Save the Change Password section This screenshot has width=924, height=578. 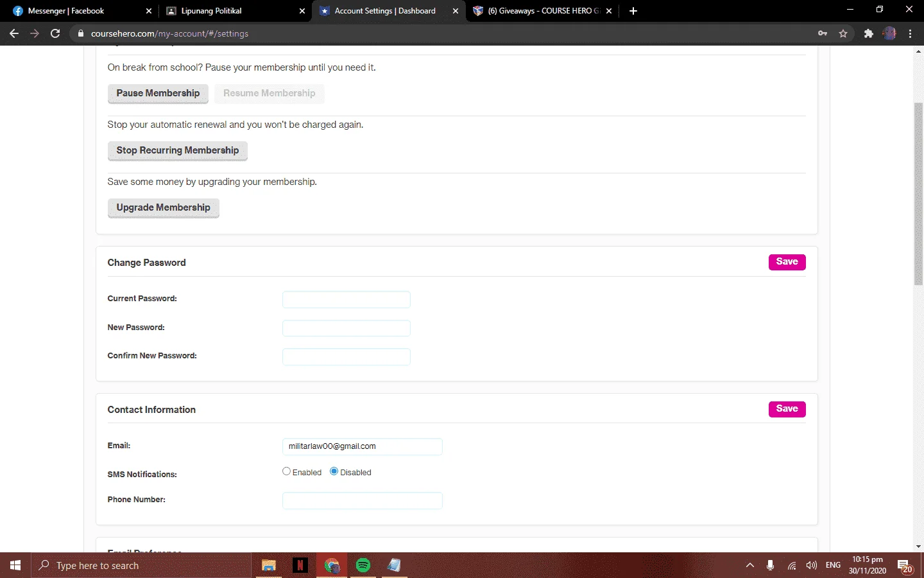pos(787,262)
